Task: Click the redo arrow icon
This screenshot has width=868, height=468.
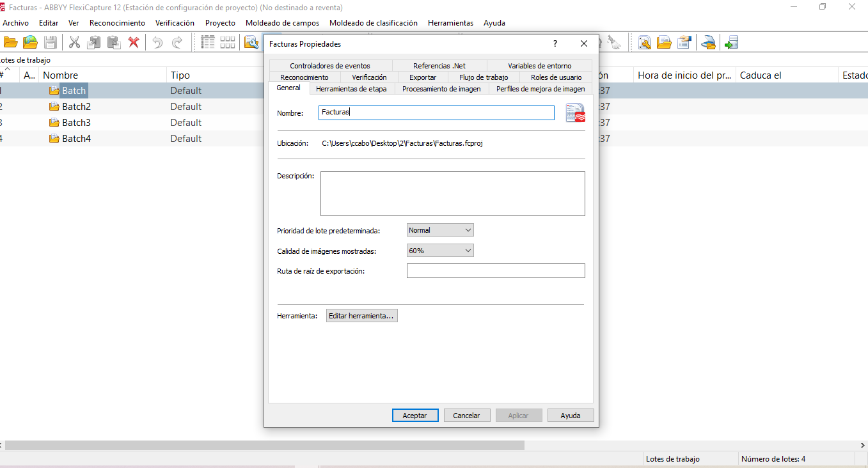Action: [x=177, y=42]
